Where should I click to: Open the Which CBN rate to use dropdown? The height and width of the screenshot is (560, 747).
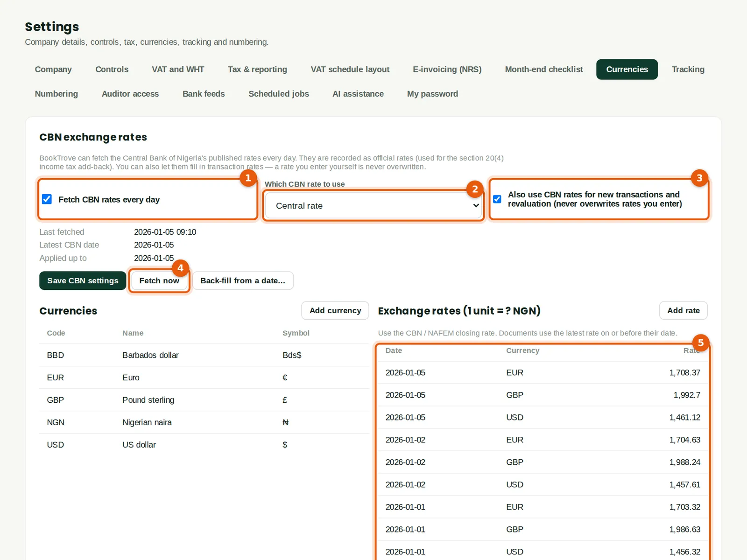373,206
